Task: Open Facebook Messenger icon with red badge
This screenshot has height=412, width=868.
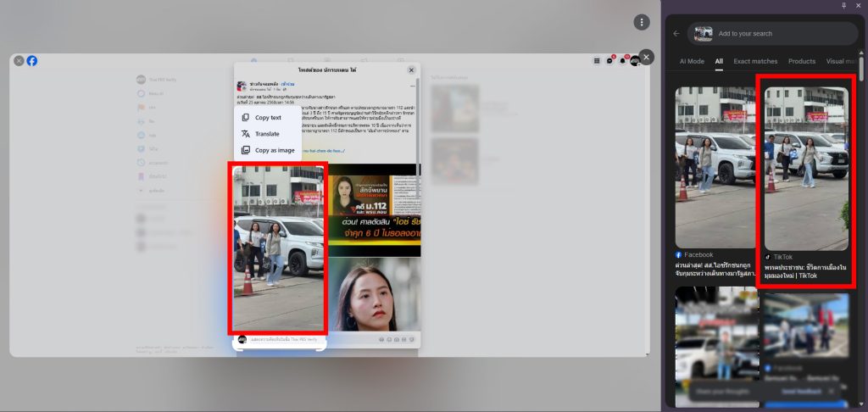Action: pos(610,60)
